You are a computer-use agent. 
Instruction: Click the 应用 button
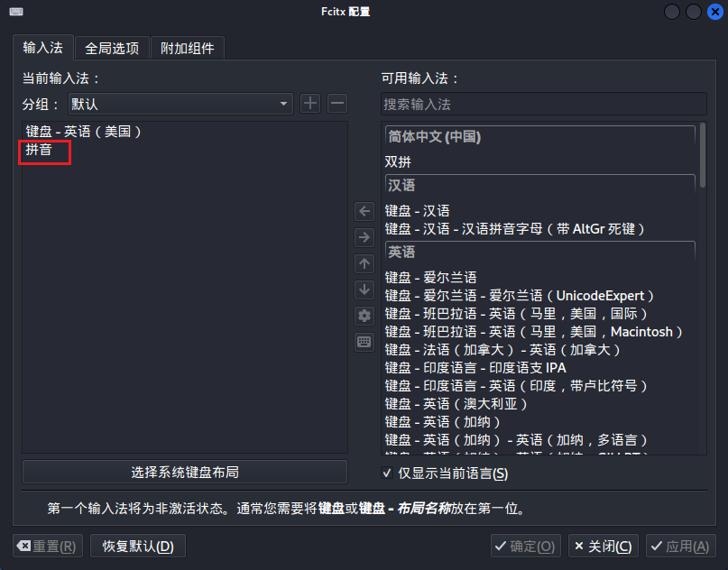pyautogui.click(x=681, y=546)
